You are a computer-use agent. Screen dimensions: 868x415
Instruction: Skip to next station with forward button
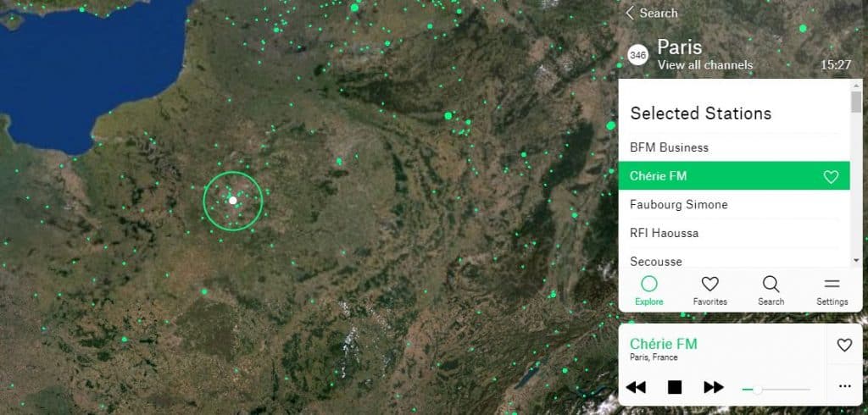[714, 387]
